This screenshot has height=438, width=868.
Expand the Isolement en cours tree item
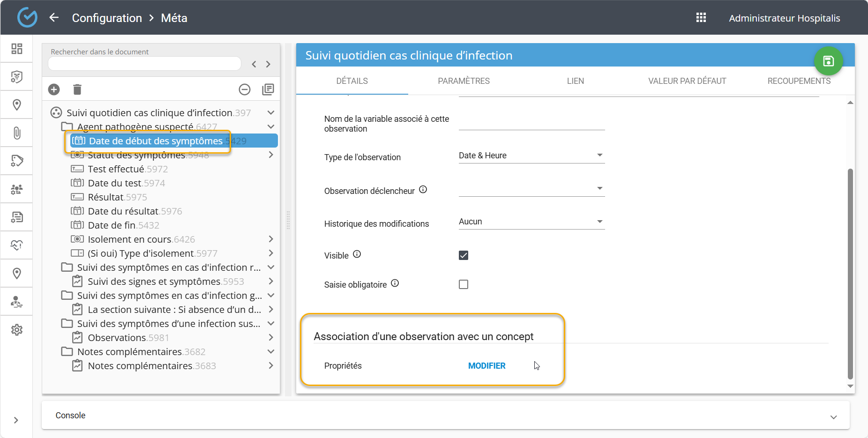point(271,239)
